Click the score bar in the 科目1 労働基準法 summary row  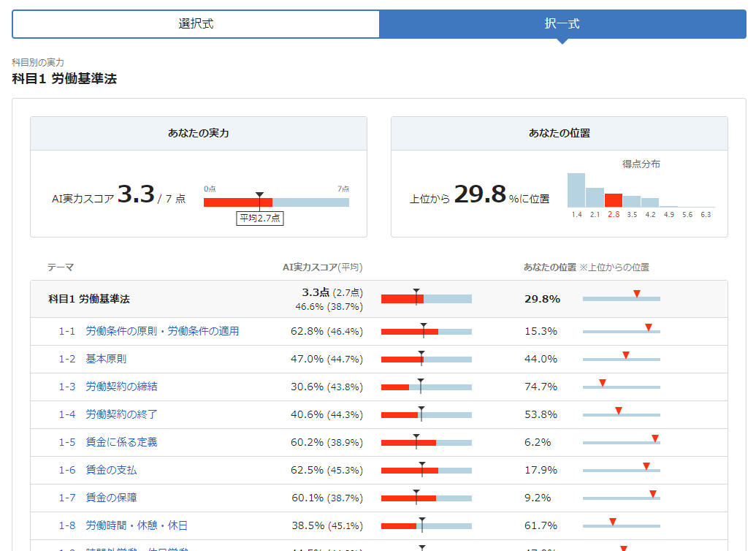(427, 299)
